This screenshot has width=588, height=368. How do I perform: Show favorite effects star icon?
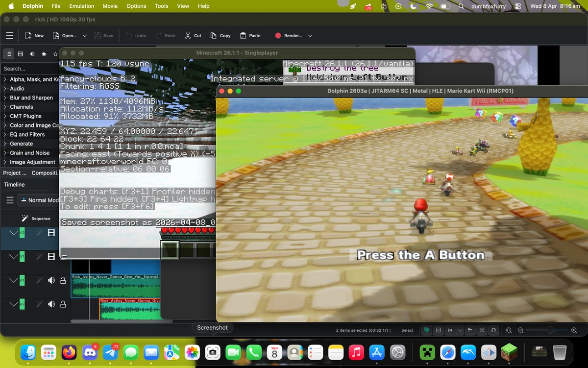[55, 54]
